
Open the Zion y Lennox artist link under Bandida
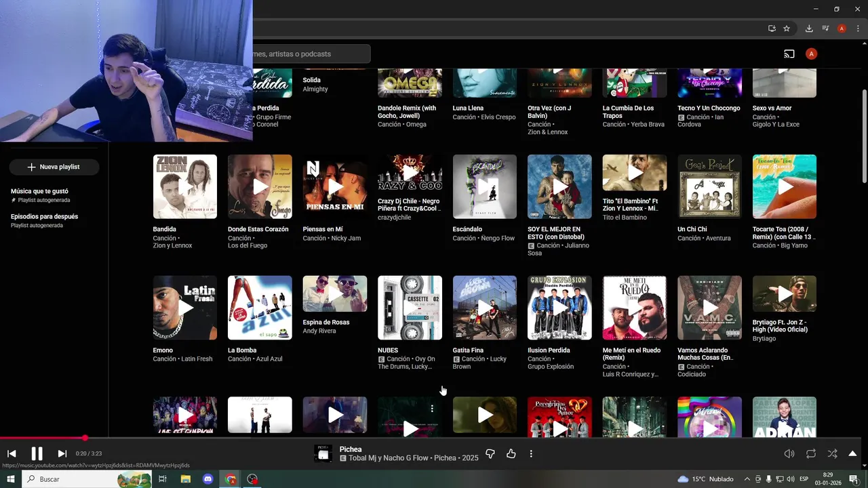(x=172, y=245)
